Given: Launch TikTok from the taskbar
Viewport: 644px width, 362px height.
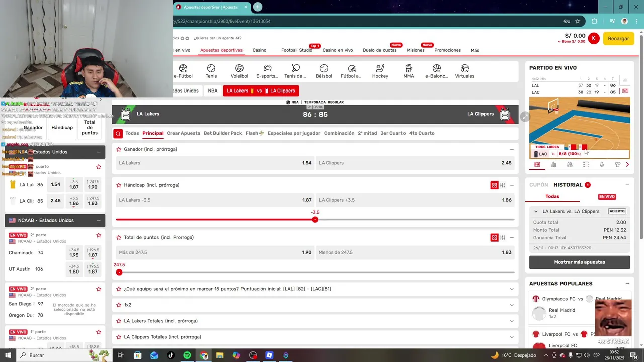Looking at the screenshot, I should (x=171, y=355).
